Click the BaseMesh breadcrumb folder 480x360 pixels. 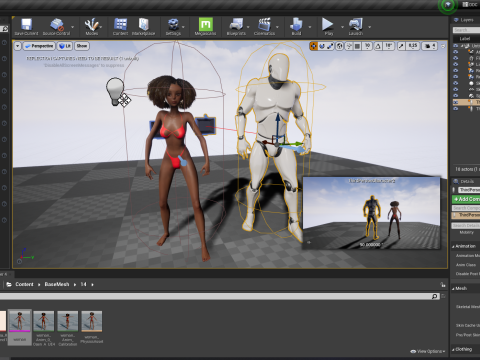[x=57, y=284]
